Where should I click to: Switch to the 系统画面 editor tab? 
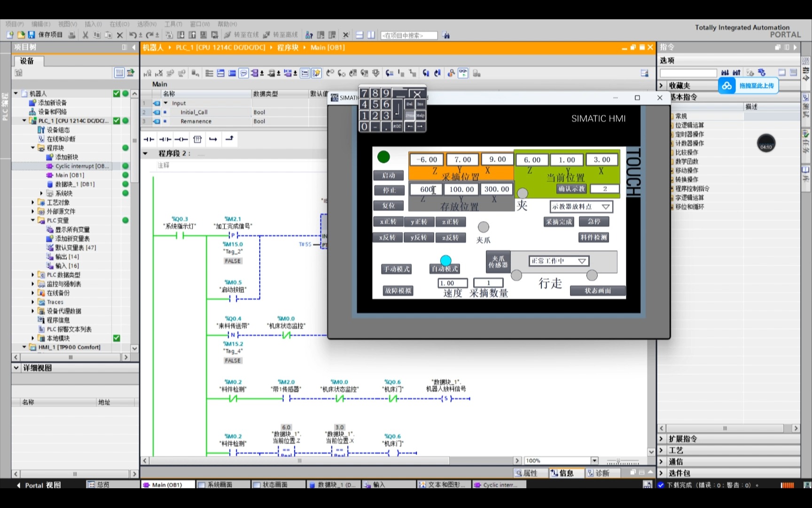pos(222,484)
